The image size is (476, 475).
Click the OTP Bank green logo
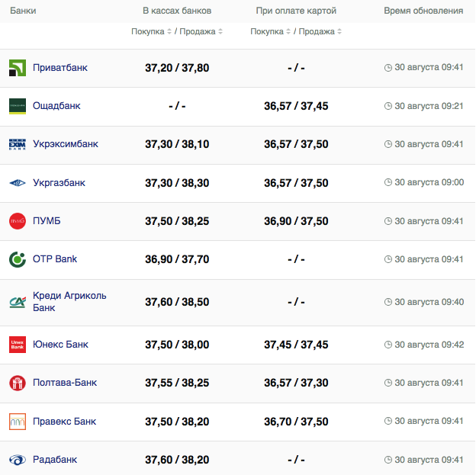pos(18,259)
